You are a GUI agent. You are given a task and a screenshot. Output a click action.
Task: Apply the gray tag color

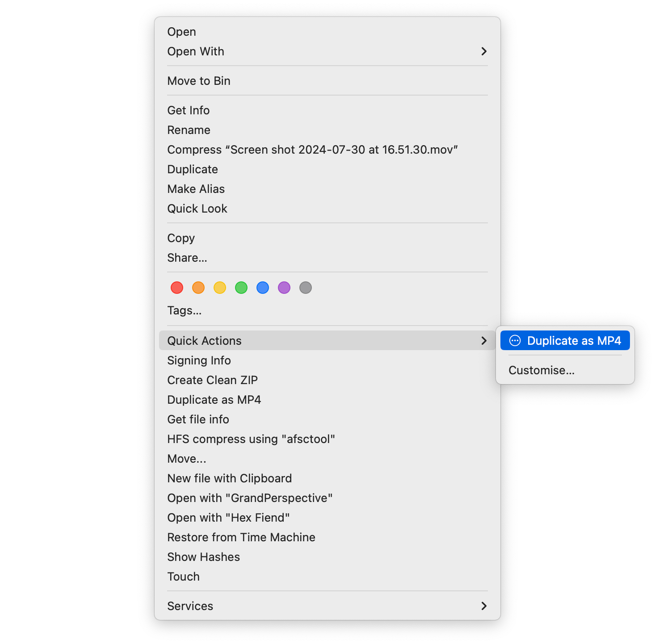click(306, 288)
